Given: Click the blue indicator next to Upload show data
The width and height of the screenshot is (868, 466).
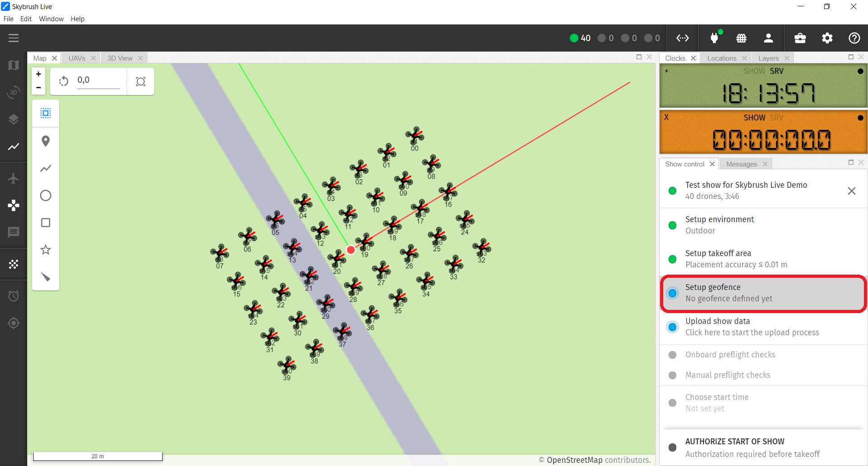Looking at the screenshot, I should pyautogui.click(x=673, y=327).
